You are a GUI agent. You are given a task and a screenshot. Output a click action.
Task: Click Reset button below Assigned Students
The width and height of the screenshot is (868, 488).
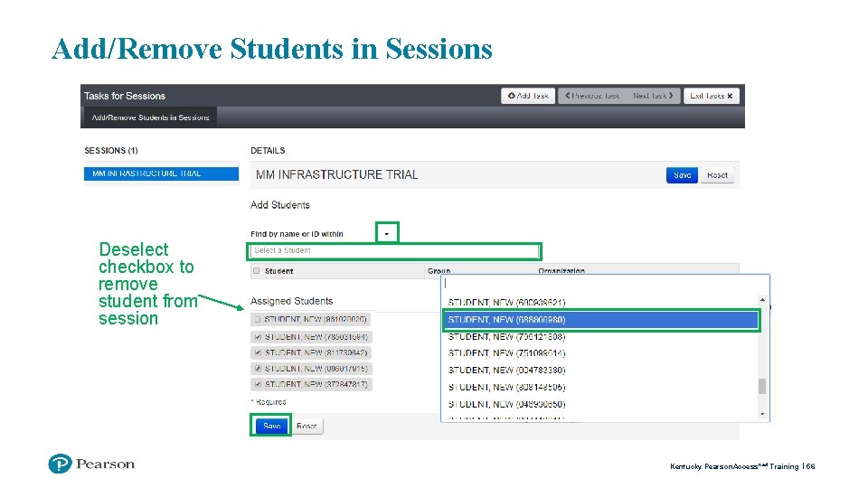point(307,426)
